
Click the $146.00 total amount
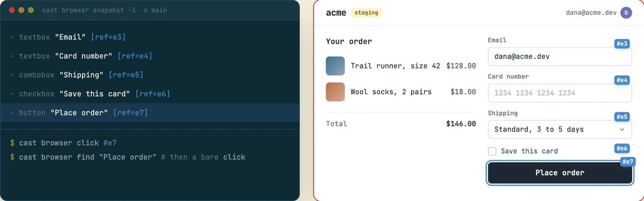click(x=461, y=124)
